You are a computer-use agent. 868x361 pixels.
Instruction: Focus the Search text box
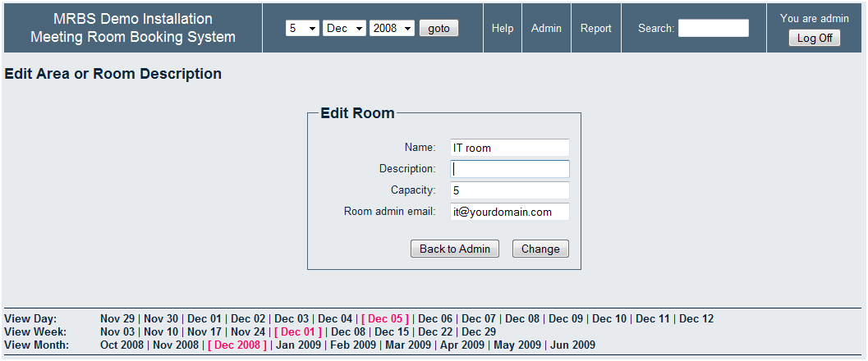(x=713, y=28)
